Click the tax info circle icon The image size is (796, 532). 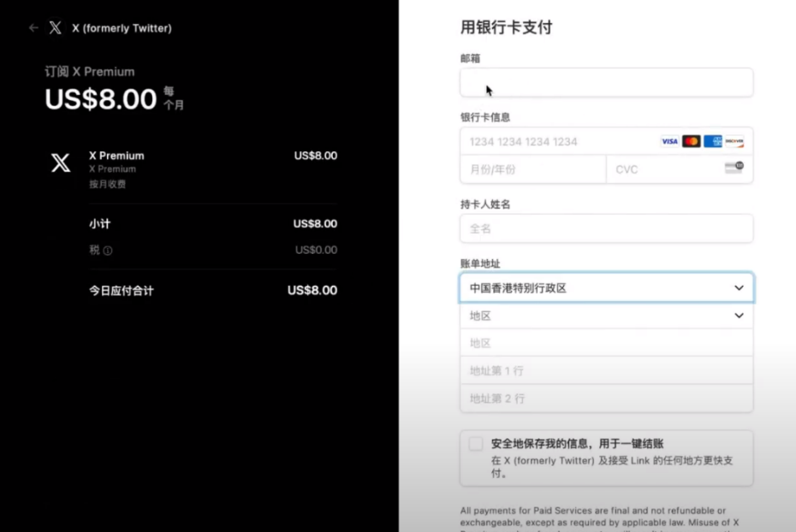(x=108, y=251)
